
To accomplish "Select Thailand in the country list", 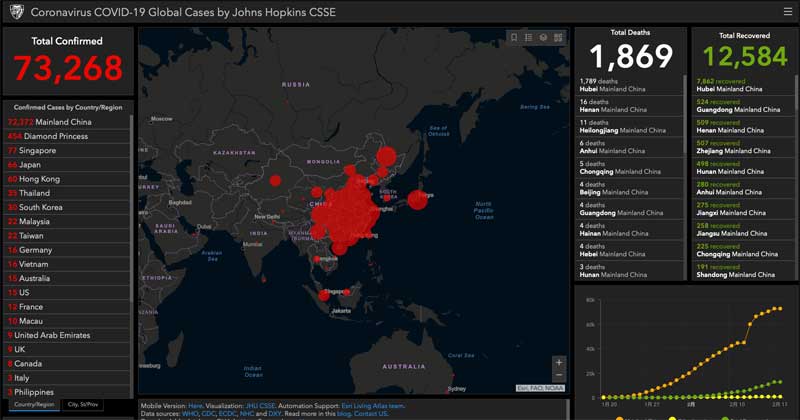I will point(67,193).
